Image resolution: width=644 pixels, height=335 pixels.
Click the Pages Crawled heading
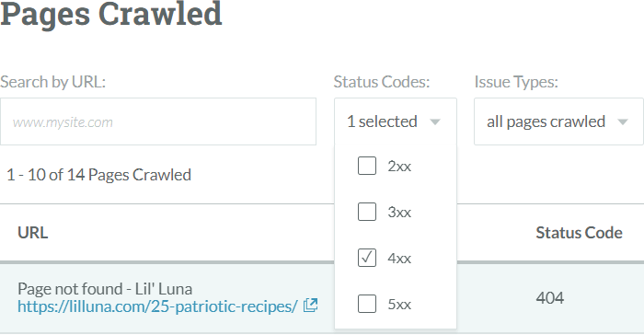111,14
